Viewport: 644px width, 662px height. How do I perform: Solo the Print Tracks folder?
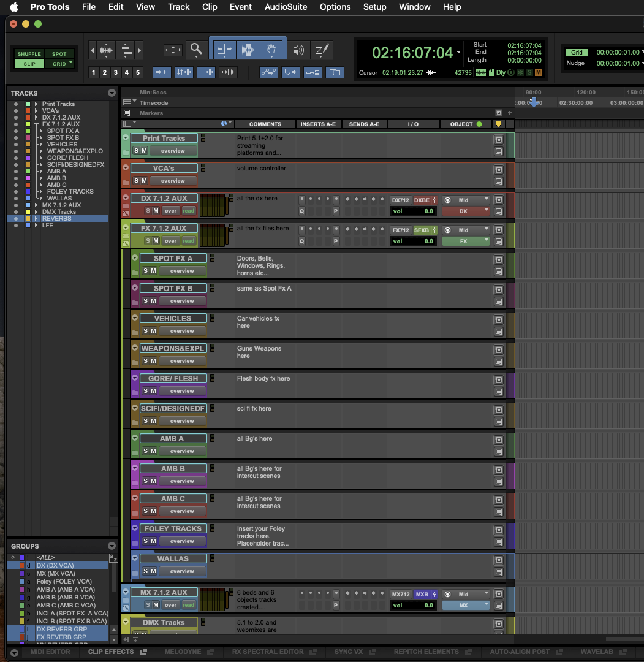pyautogui.click(x=136, y=150)
